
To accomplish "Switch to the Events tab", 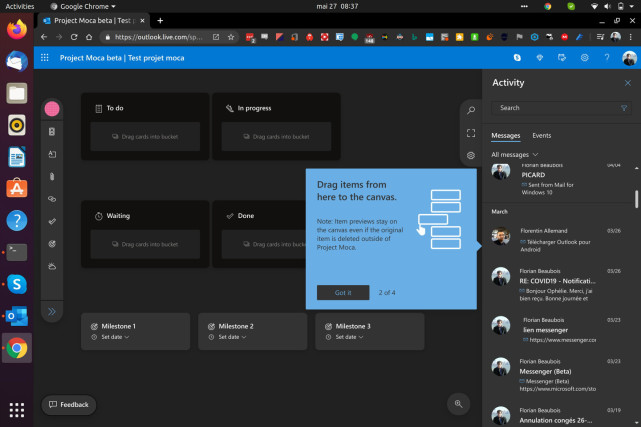I will (x=542, y=136).
